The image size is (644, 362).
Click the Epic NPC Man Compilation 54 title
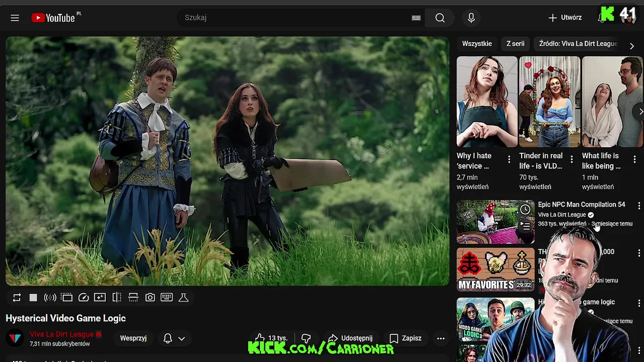582,205
